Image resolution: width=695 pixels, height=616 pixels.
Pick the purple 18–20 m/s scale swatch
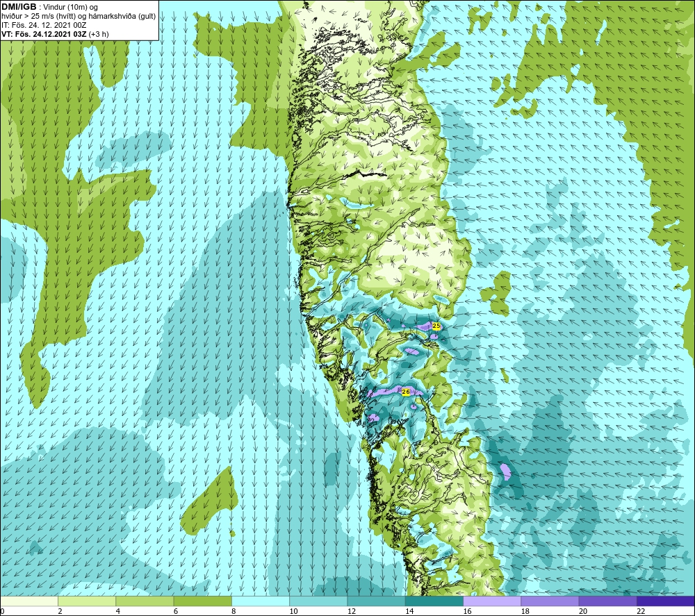click(550, 601)
